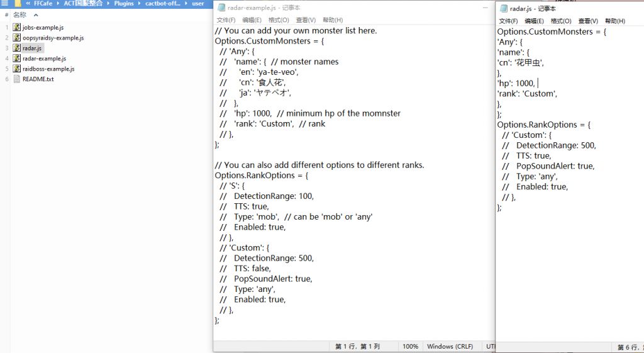The width and height of the screenshot is (644, 353).
Task: Expand the chevron after Plugins in the path
Action: click(139, 3)
